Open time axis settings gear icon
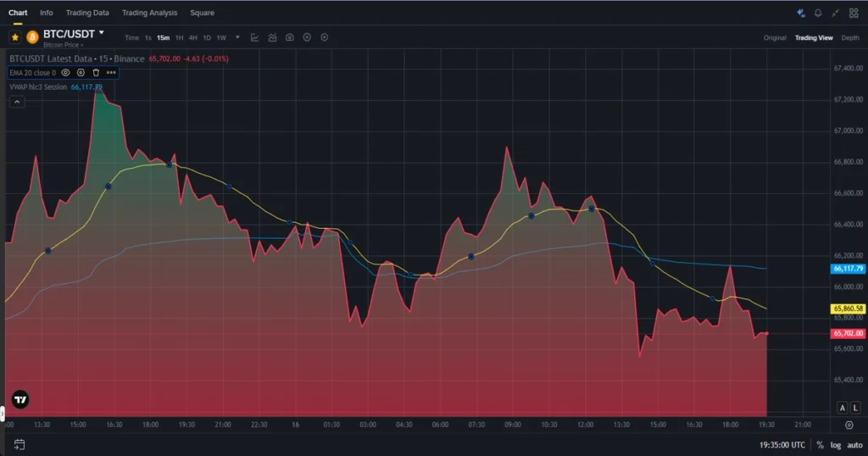This screenshot has width=868, height=456. pos(849,425)
